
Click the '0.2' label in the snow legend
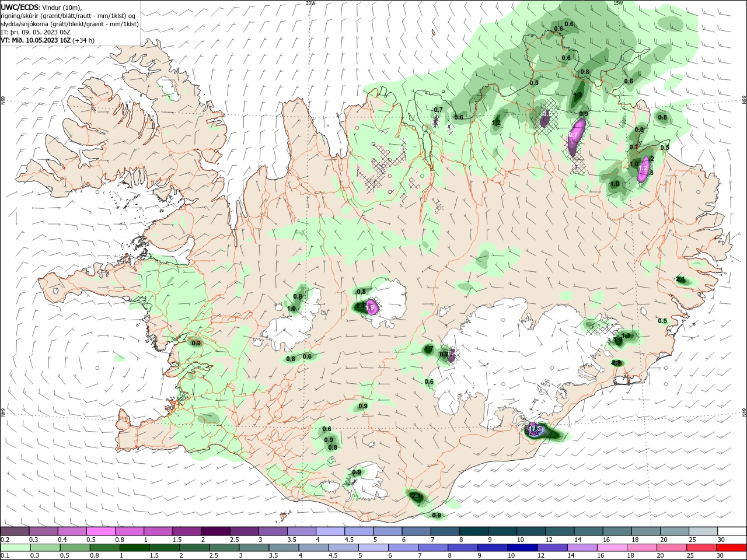click(x=4, y=540)
